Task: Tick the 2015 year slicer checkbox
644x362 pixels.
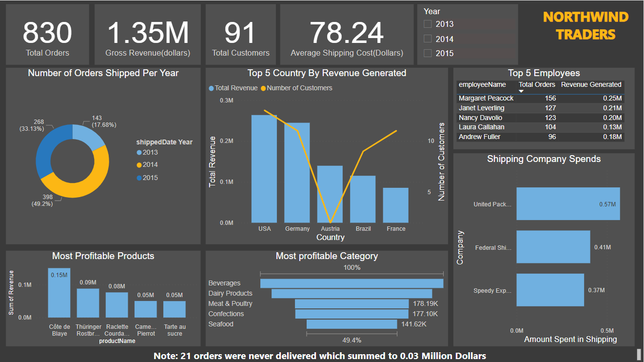Action: click(x=428, y=53)
